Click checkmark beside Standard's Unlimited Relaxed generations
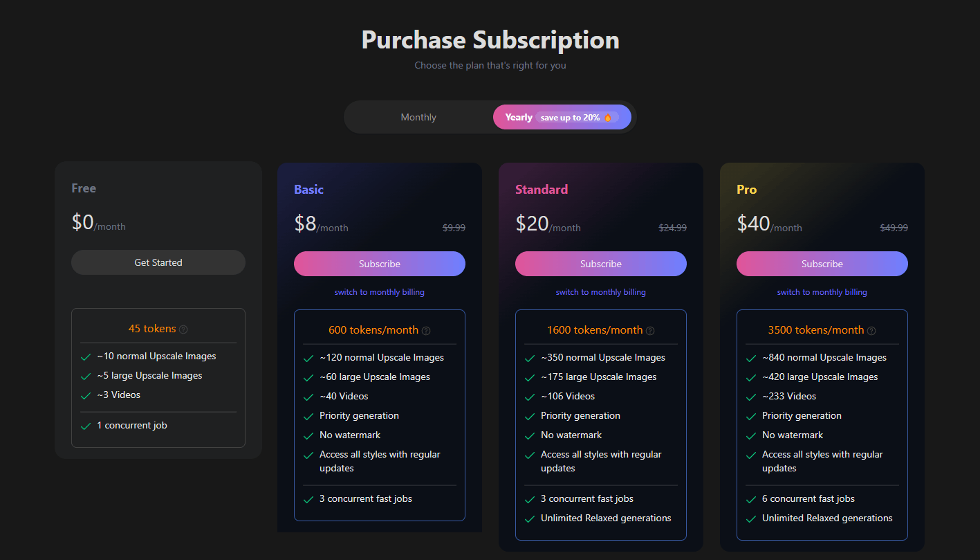Image resolution: width=980 pixels, height=560 pixels. coord(530,518)
